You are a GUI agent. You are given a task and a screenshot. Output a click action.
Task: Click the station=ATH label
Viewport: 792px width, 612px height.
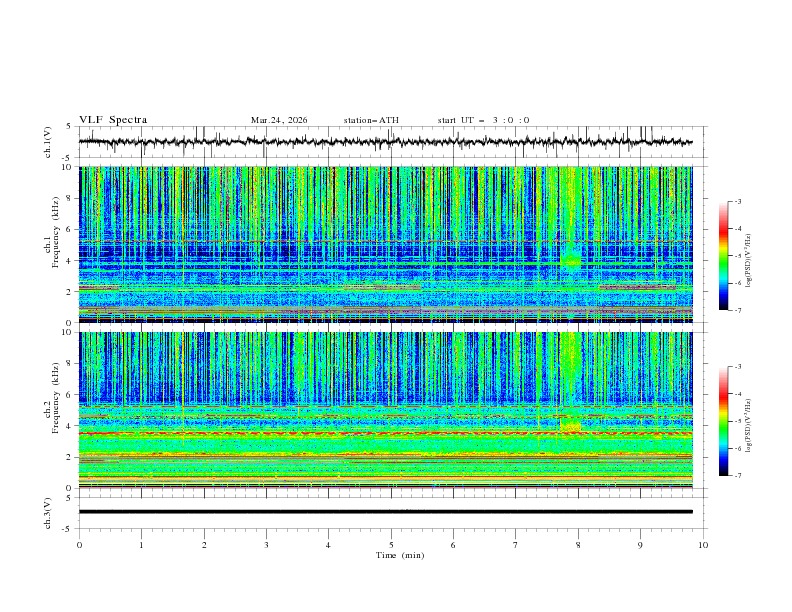(x=370, y=120)
